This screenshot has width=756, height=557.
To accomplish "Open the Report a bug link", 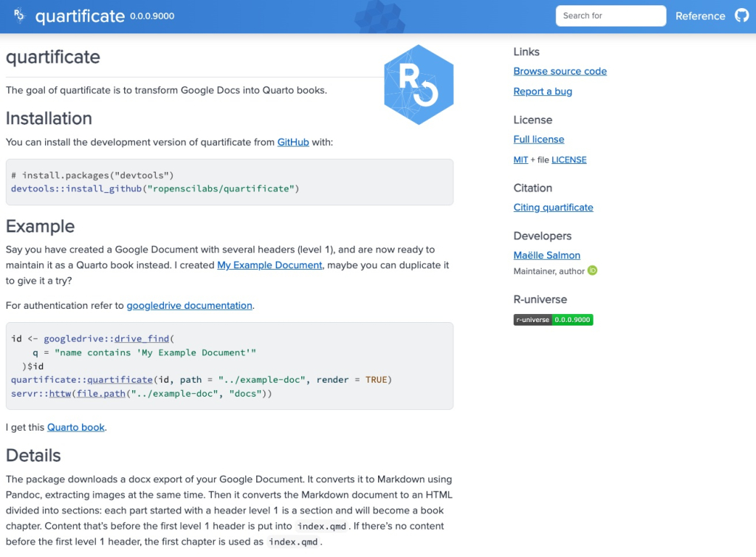I will [543, 92].
